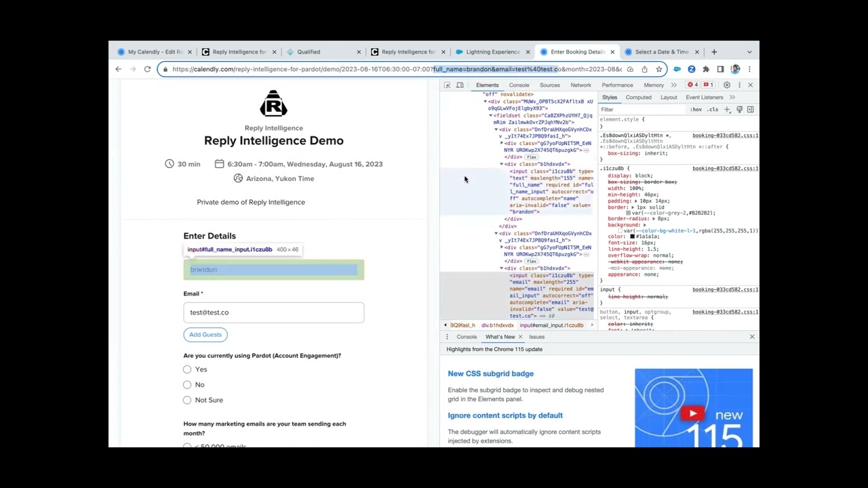Switch to the Network tab
868x488 pixels.
[580, 85]
